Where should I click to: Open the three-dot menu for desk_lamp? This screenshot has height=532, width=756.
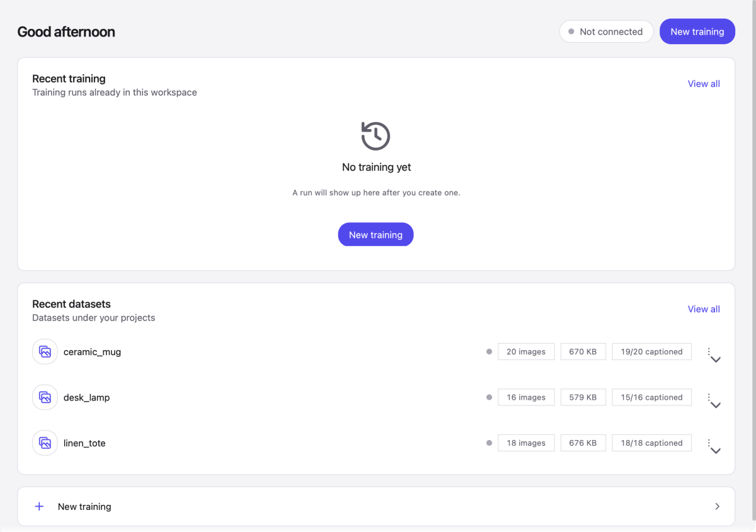[709, 398]
